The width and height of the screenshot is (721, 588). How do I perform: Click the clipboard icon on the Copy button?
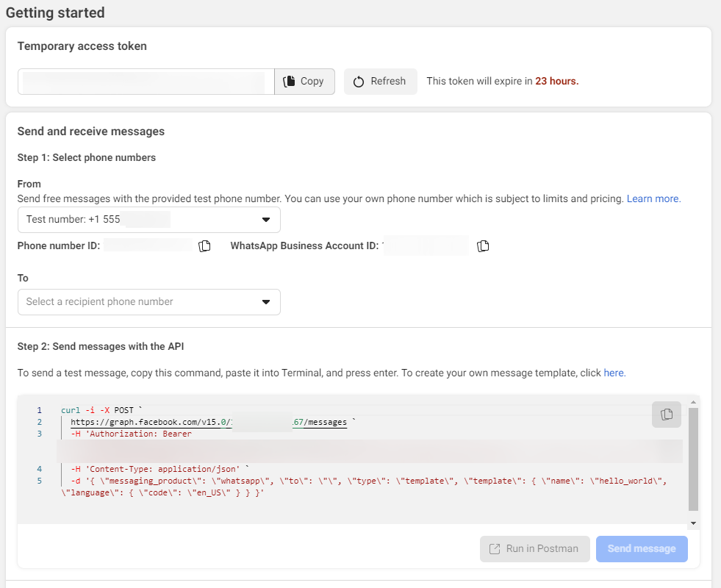(290, 81)
